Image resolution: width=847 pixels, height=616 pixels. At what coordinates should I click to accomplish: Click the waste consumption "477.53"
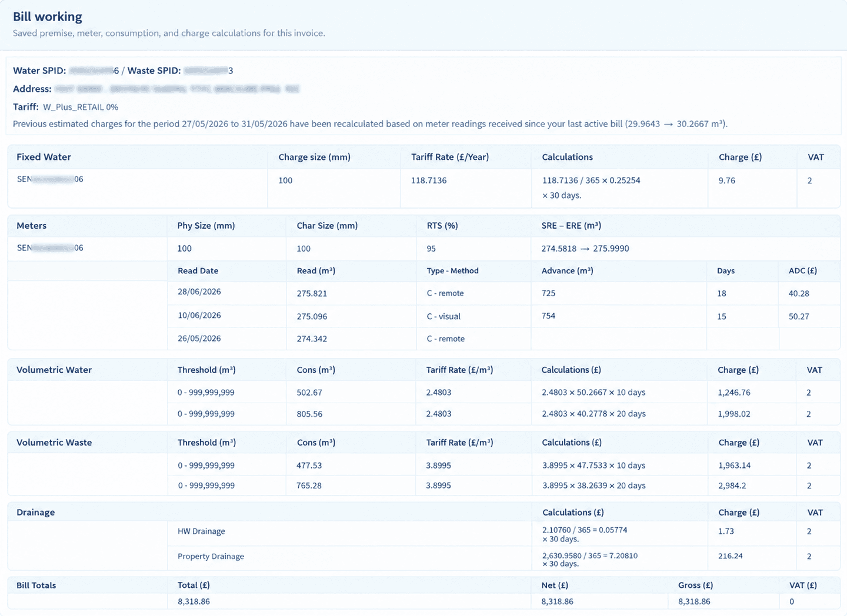[309, 466]
